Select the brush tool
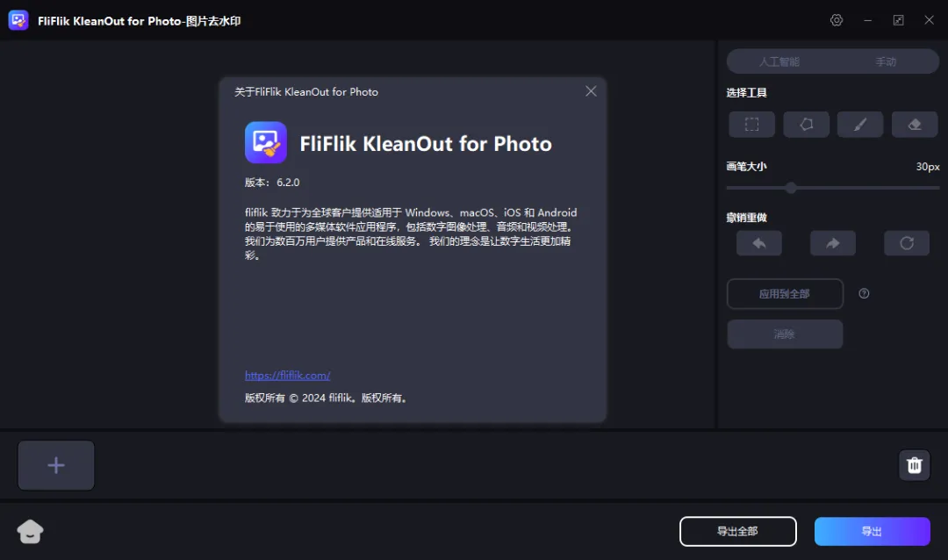The height and width of the screenshot is (560, 948). (x=859, y=125)
